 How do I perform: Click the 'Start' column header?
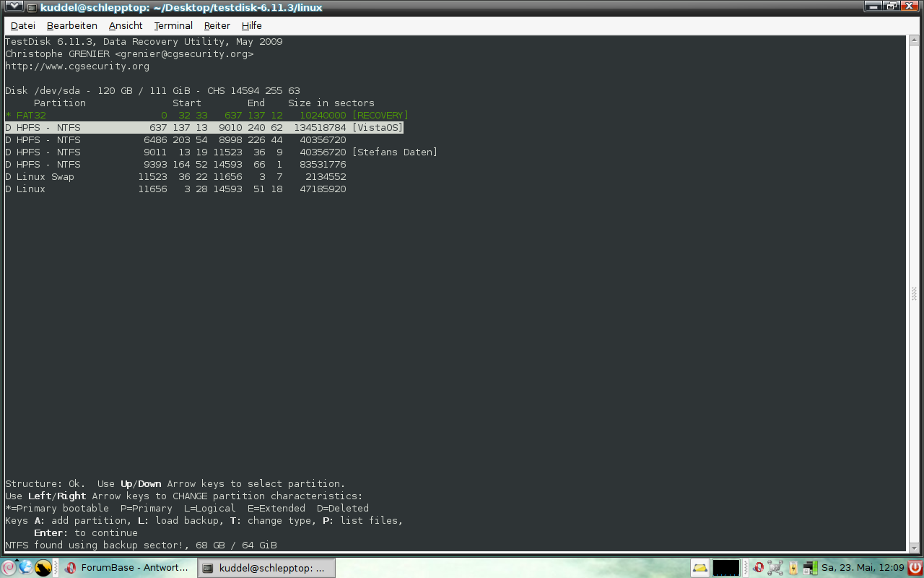(187, 103)
